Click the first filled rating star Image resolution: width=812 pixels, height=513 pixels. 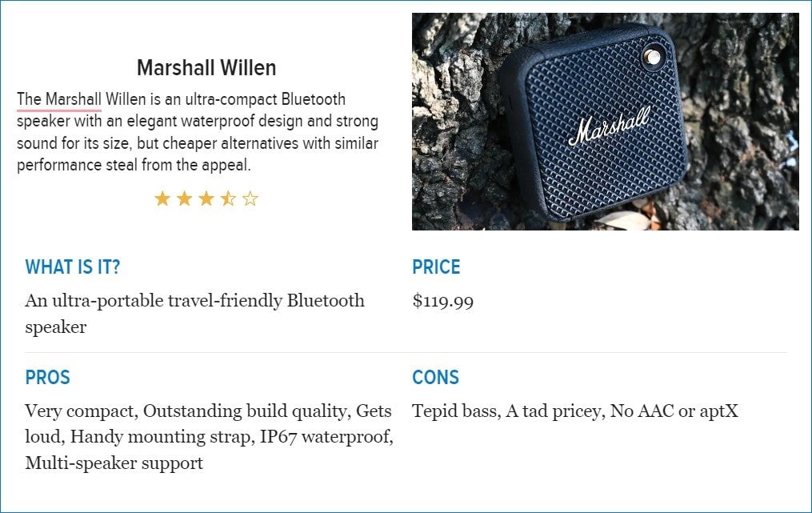pyautogui.click(x=162, y=198)
